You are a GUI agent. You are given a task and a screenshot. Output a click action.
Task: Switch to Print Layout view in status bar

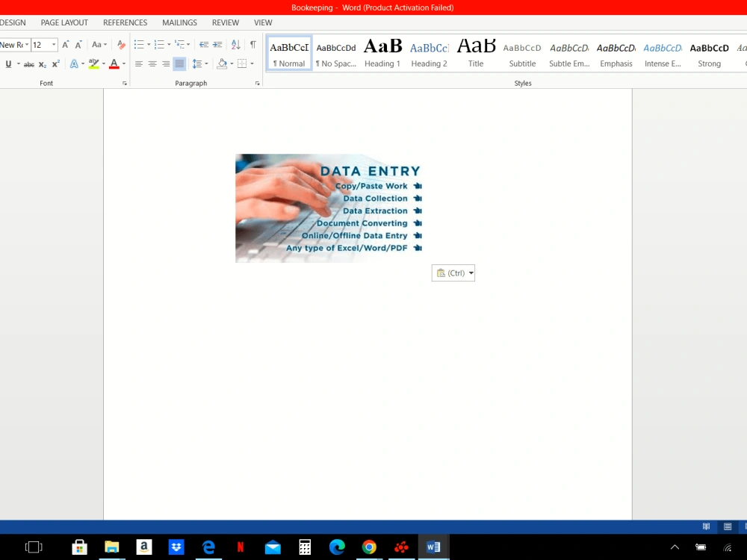[x=728, y=526]
